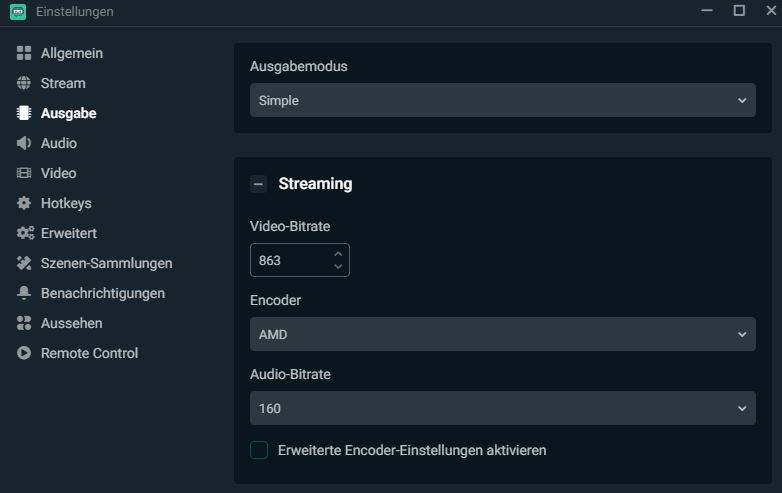Click the Video film icon
Viewport: 782px width, 493px height.
click(24, 173)
